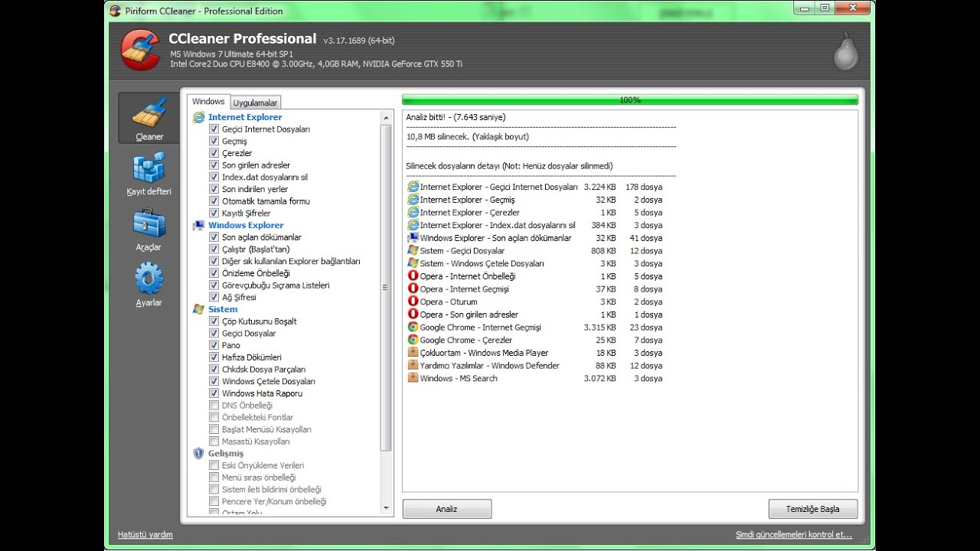
Task: Open Ayarlar settings section
Action: pyautogui.click(x=149, y=284)
